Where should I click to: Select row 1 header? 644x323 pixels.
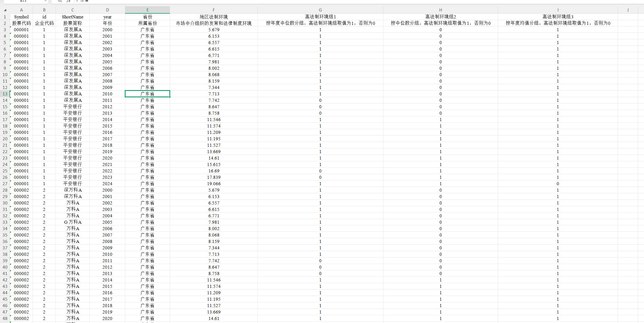[5, 17]
